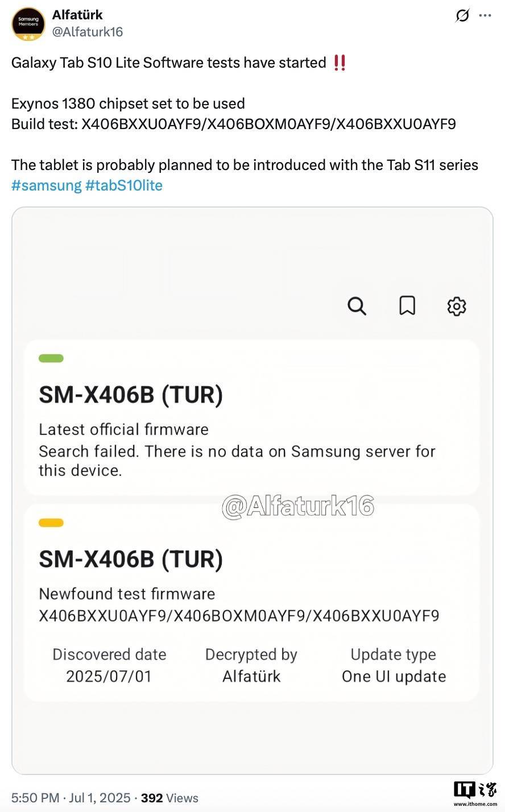Open the gear settings icon

[x=457, y=306]
